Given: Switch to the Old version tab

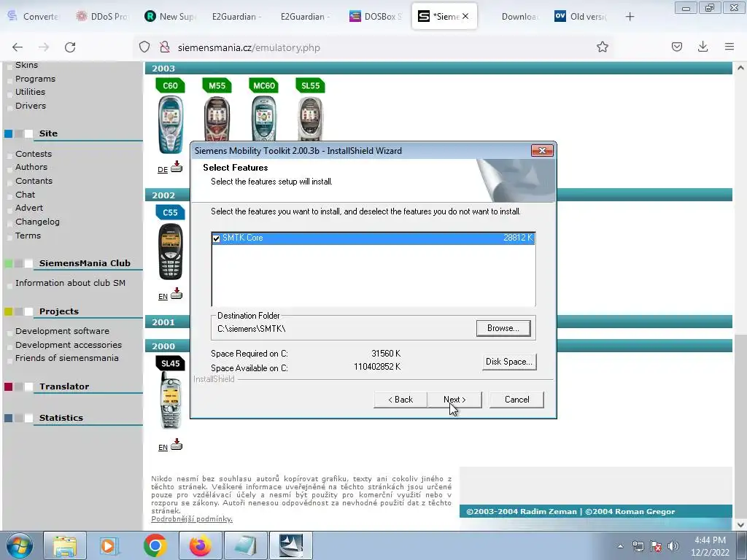Looking at the screenshot, I should tap(581, 16).
